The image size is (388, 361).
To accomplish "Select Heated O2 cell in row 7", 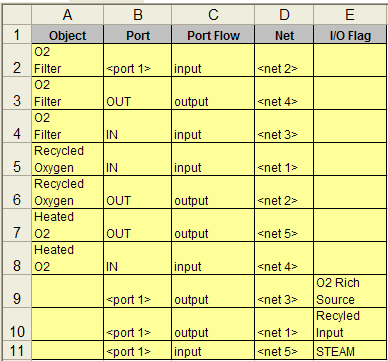I will click(x=67, y=225).
